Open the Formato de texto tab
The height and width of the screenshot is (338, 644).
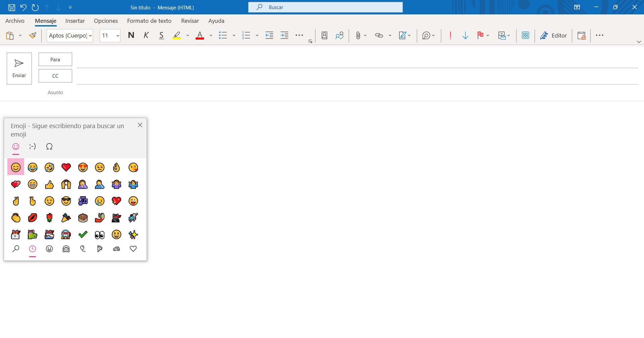click(149, 21)
